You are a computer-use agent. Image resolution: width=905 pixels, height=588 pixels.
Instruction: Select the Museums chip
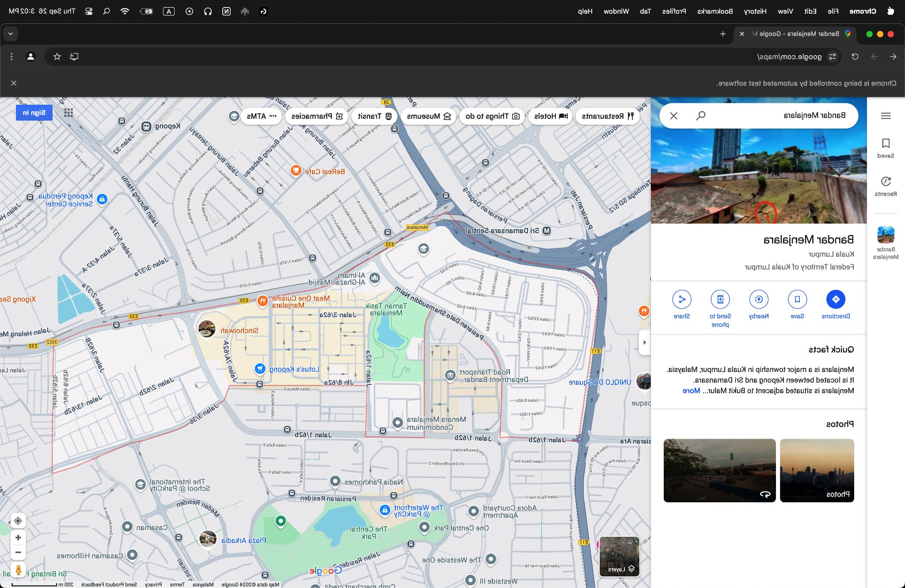point(429,116)
